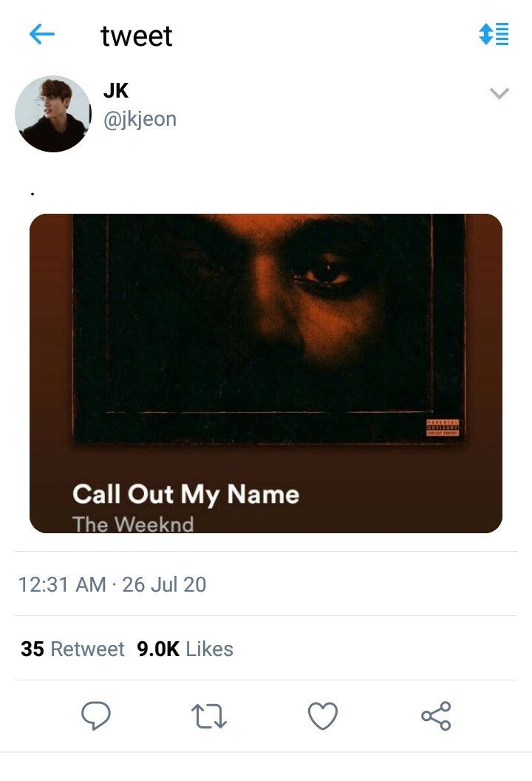Retweet the post using the retweet arrows icon
532x781 pixels.
point(209,716)
